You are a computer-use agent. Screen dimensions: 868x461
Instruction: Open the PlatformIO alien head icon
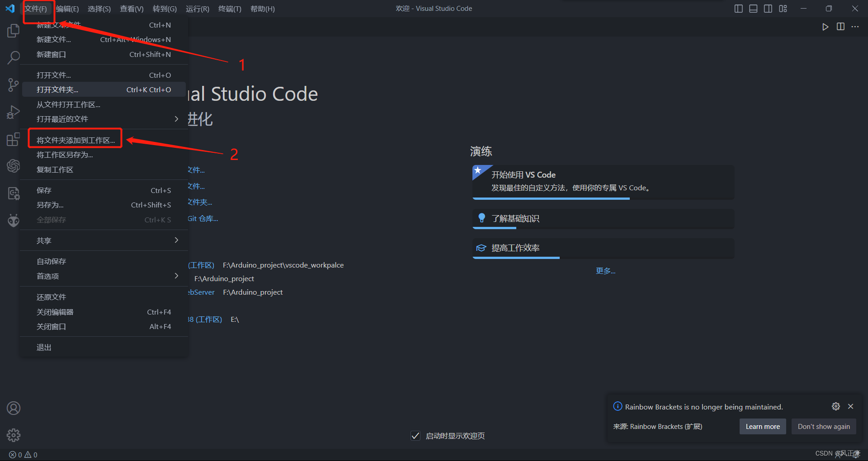pos(14,220)
